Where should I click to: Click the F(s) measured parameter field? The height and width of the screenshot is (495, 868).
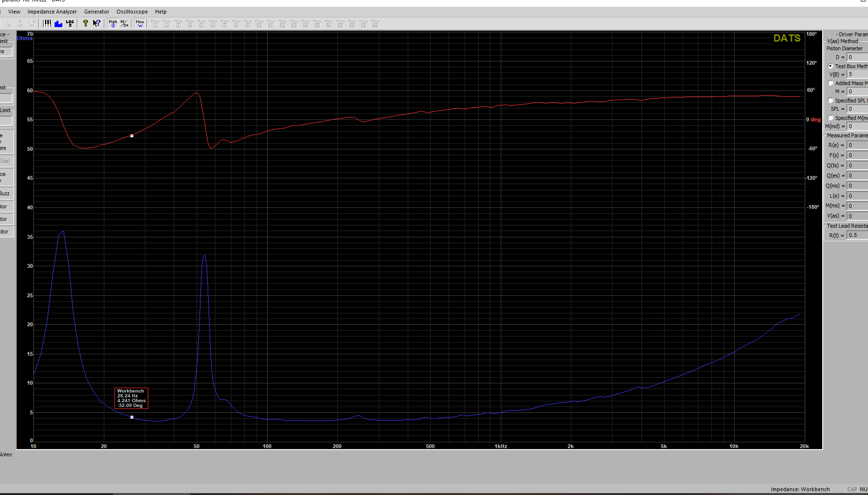point(857,155)
